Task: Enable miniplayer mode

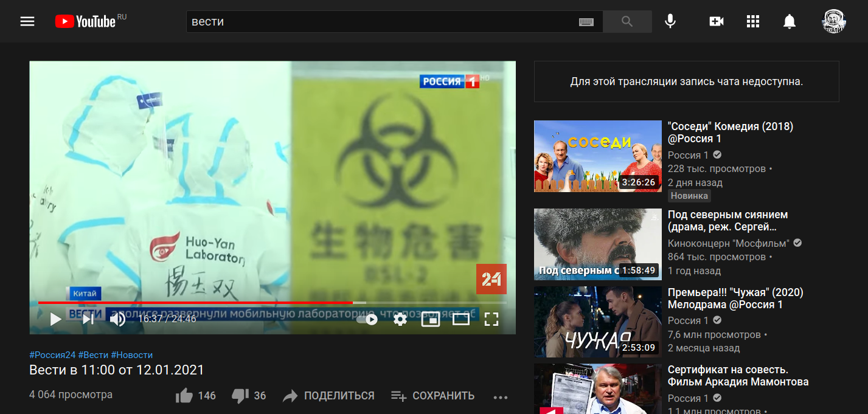Action: tap(431, 319)
